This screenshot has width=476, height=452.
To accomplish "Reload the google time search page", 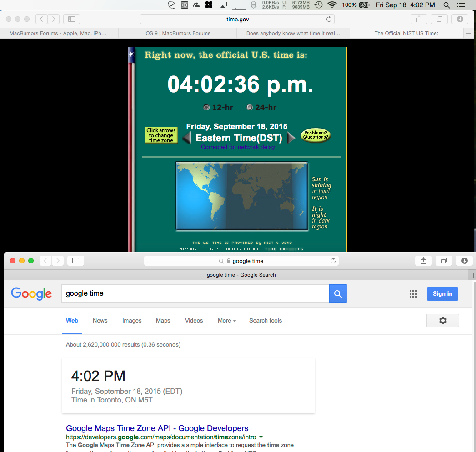I will 333,261.
